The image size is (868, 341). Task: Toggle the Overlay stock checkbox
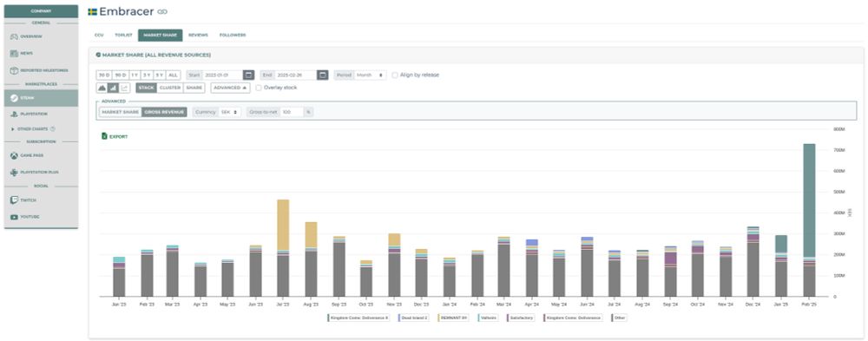259,88
